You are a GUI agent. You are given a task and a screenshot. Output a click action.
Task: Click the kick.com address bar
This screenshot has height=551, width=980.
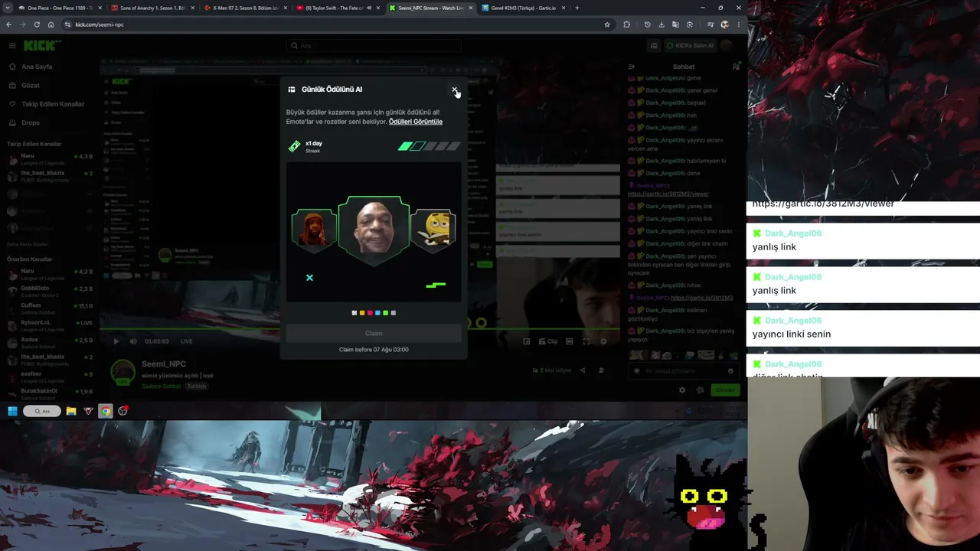(x=337, y=24)
